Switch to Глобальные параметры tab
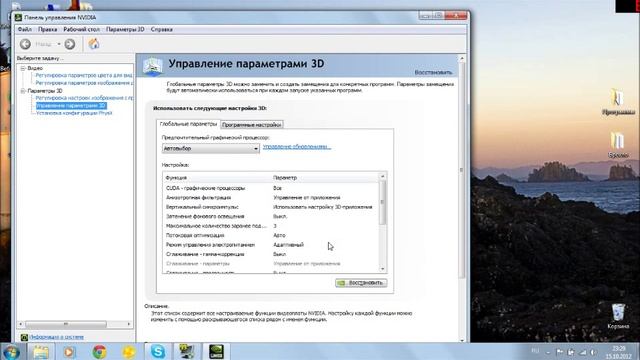Viewport: 640px width, 360px height. [x=188, y=124]
